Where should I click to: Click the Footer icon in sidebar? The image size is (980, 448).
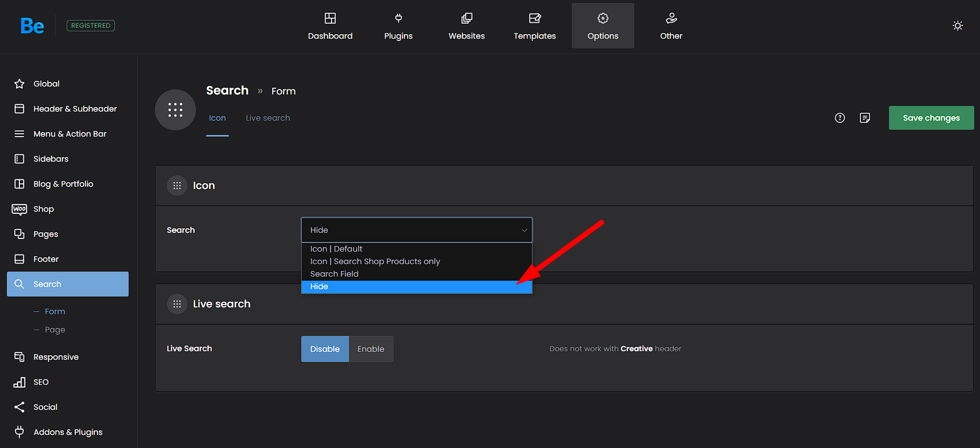pyautogui.click(x=19, y=259)
